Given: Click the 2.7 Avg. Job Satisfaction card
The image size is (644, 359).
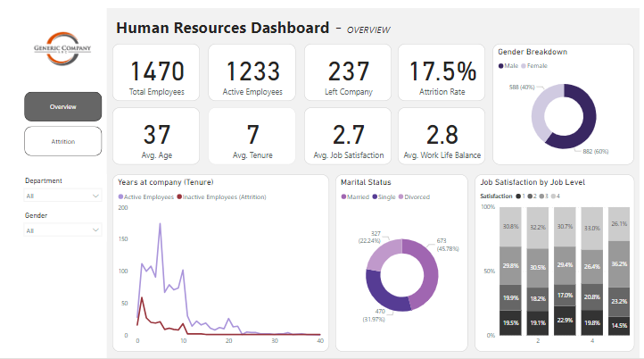Looking at the screenshot, I should (348, 136).
